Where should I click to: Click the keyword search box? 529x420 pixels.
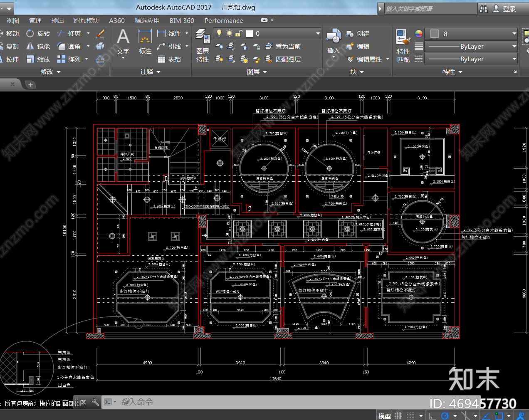pos(430,9)
